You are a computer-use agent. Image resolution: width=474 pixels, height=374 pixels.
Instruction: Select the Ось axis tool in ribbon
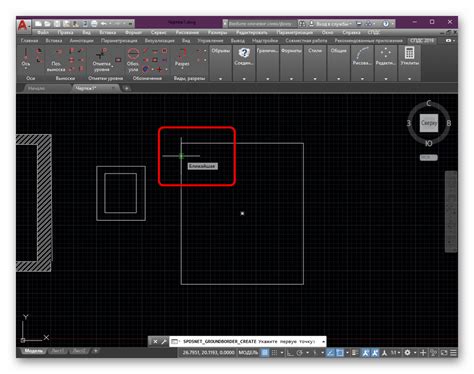pos(26,57)
